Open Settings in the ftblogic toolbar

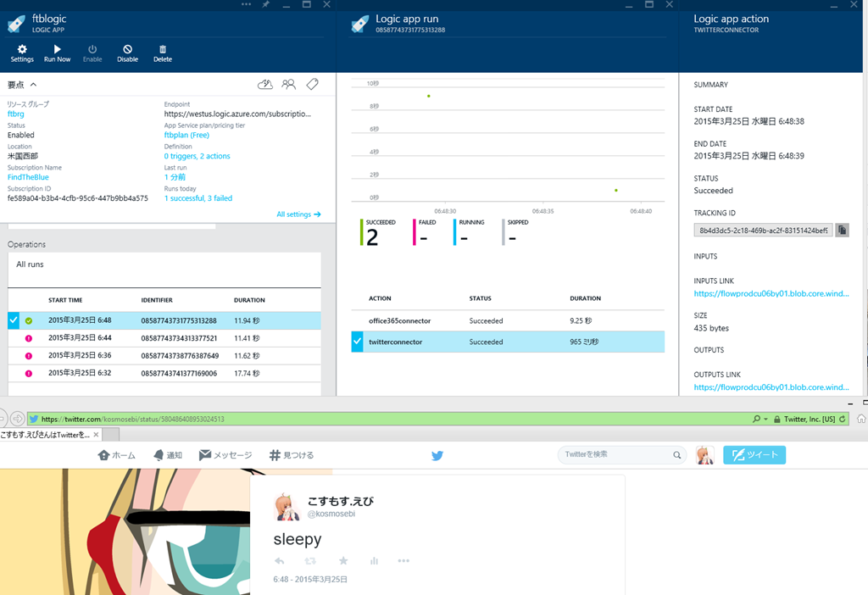(x=22, y=53)
